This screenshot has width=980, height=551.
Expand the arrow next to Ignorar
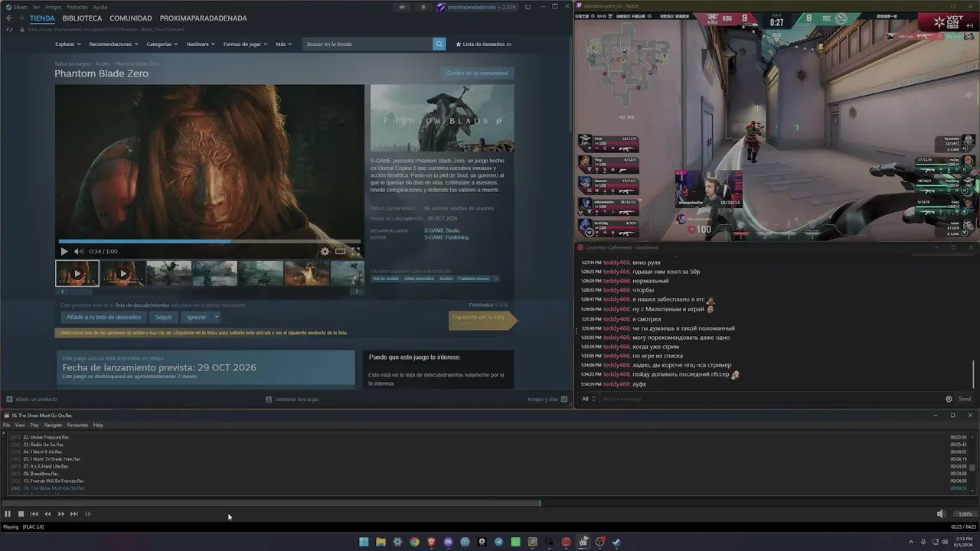[217, 317]
